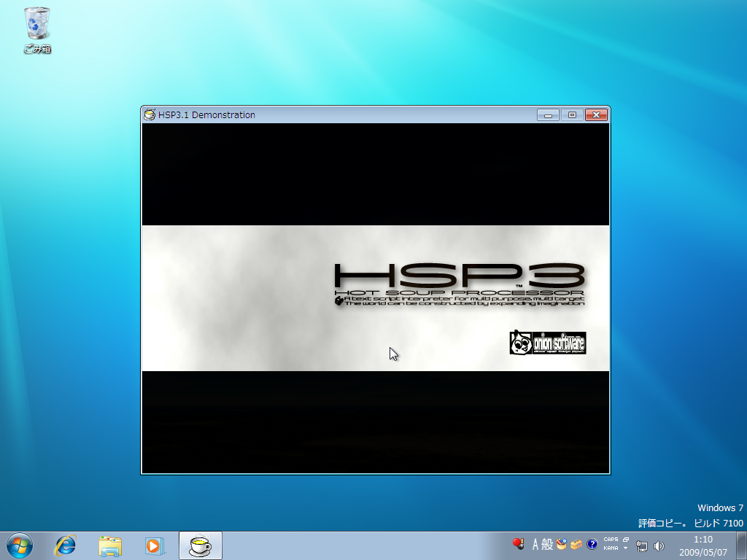Click the HSP cup icon in the title bar

tap(150, 114)
